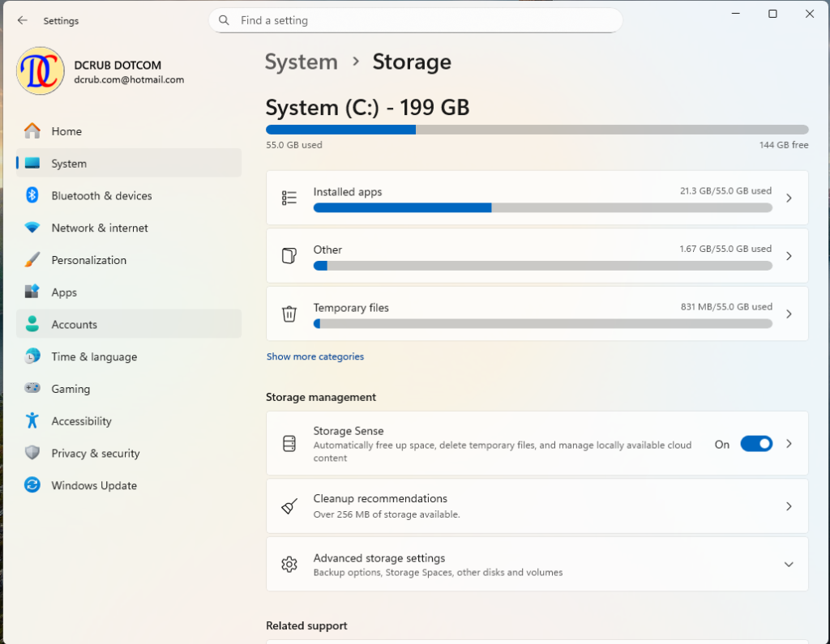The height and width of the screenshot is (644, 830).
Task: Click the Installed apps usage bar
Action: pyautogui.click(x=542, y=208)
